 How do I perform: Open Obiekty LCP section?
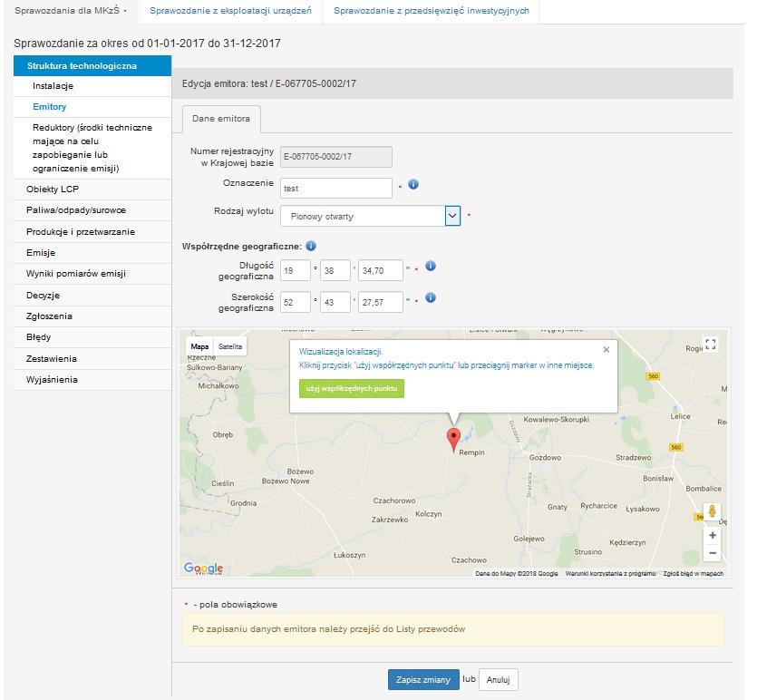pos(92,190)
